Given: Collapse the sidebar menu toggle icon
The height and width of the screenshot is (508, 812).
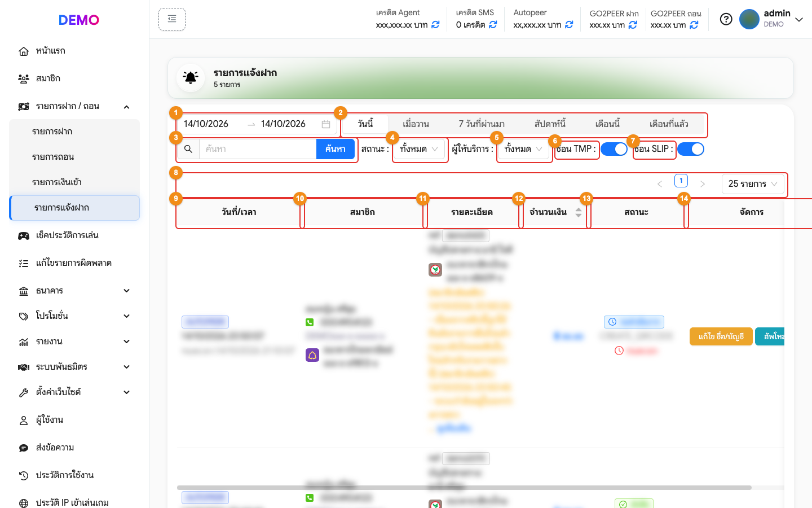Looking at the screenshot, I should point(172,19).
